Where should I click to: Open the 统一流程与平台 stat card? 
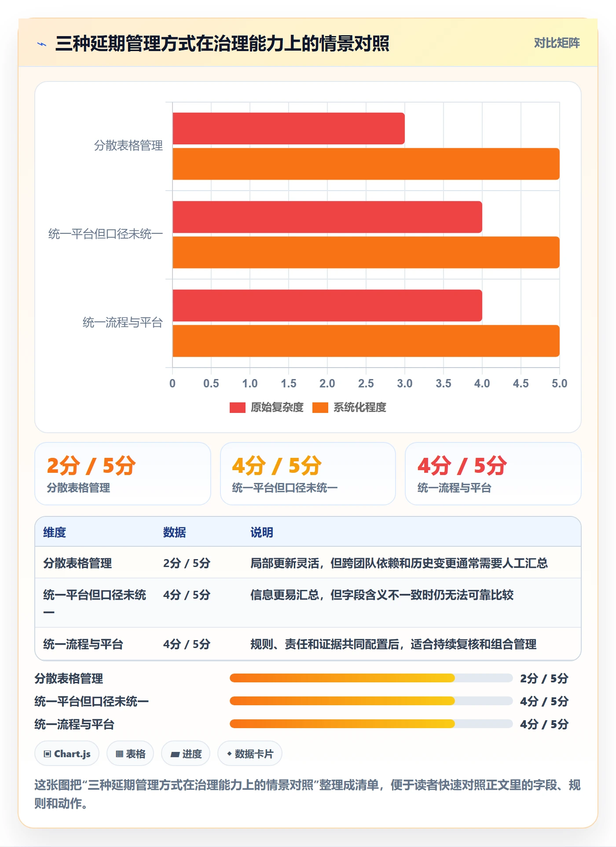click(x=493, y=474)
